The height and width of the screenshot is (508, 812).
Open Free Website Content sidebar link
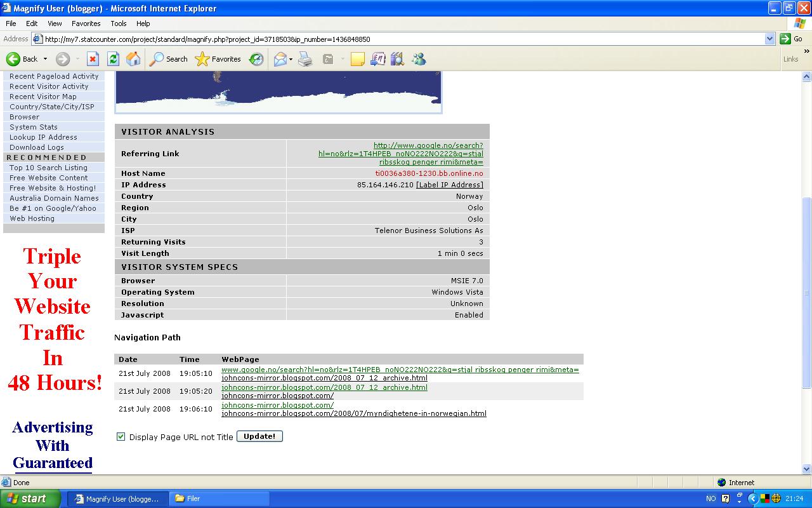[48, 178]
